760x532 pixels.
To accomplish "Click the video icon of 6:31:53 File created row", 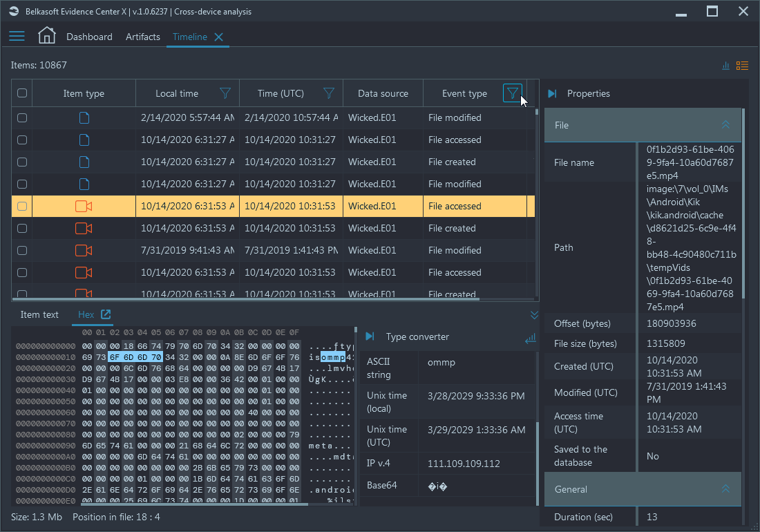I will pyautogui.click(x=84, y=228).
